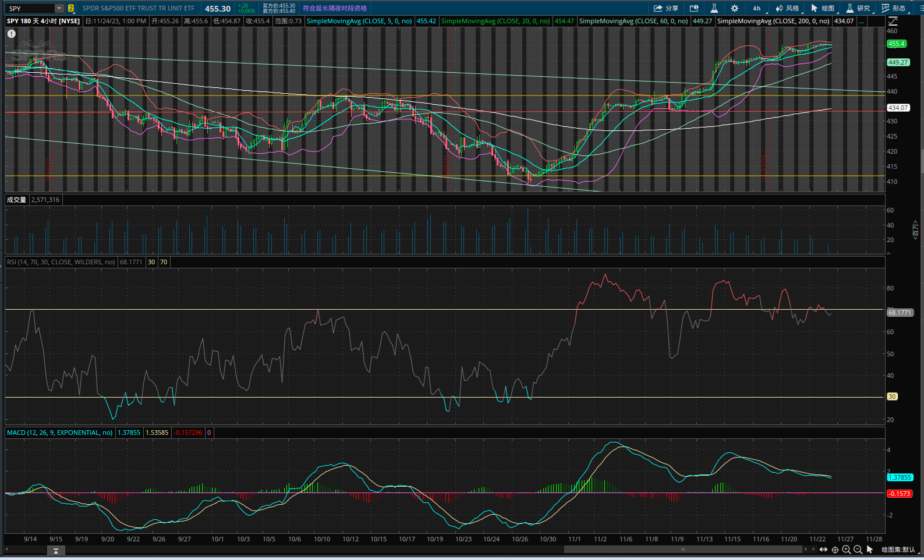The image size is (924, 560).
Task: Click the 11/22 date label on time axis
Action: point(817,539)
